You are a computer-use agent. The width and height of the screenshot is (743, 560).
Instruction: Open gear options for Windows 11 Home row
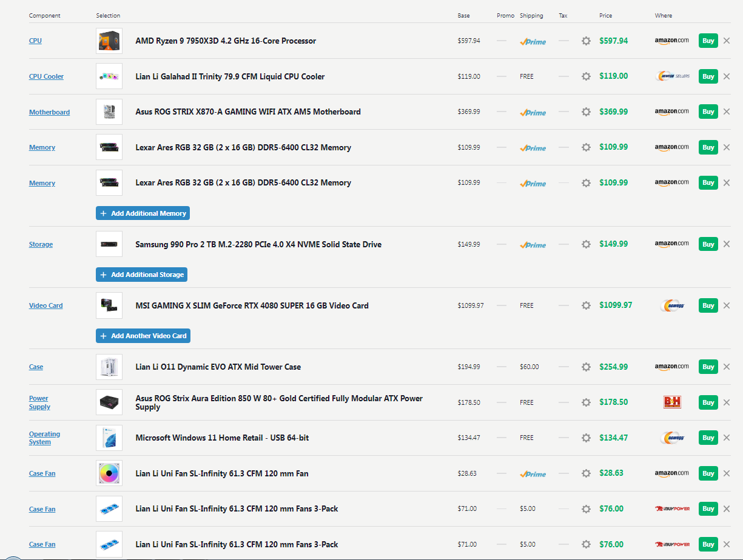pos(586,438)
